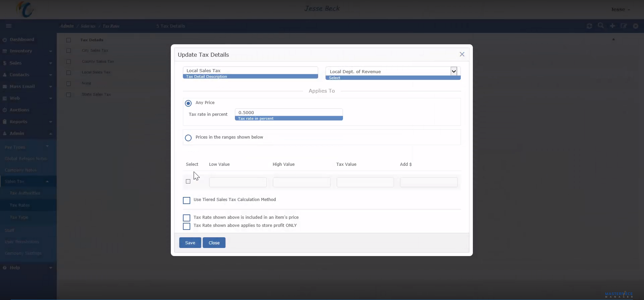Click the edit pencil icon in the toolbar
The width and height of the screenshot is (644, 300).
pos(624,26)
